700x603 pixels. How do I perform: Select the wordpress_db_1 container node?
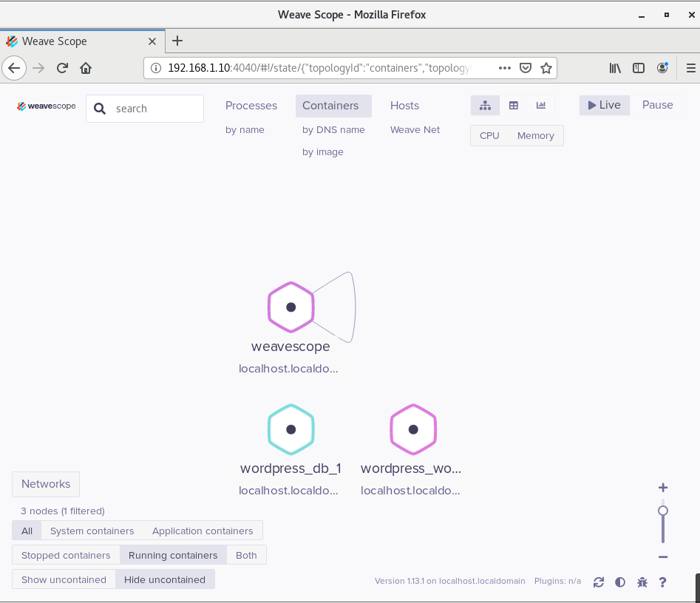pos(291,429)
